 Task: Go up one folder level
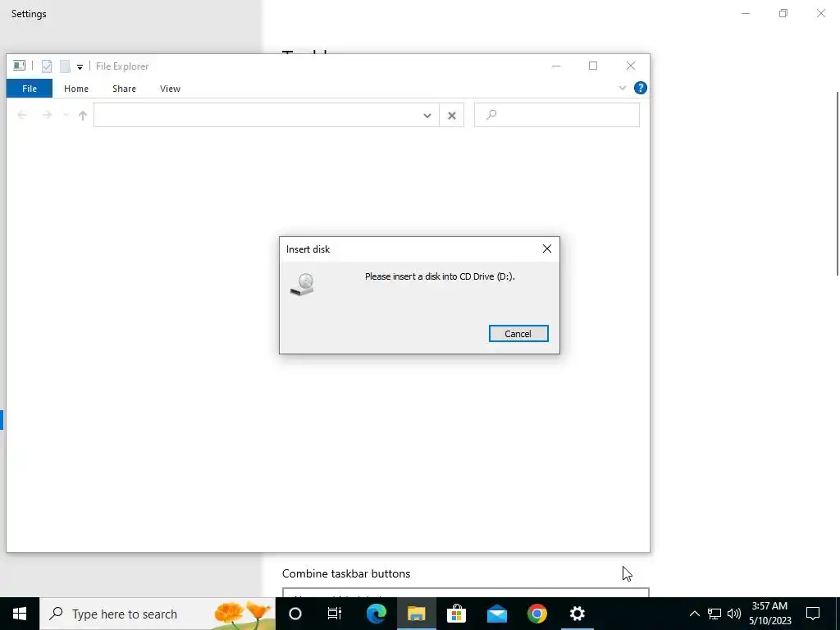point(83,115)
